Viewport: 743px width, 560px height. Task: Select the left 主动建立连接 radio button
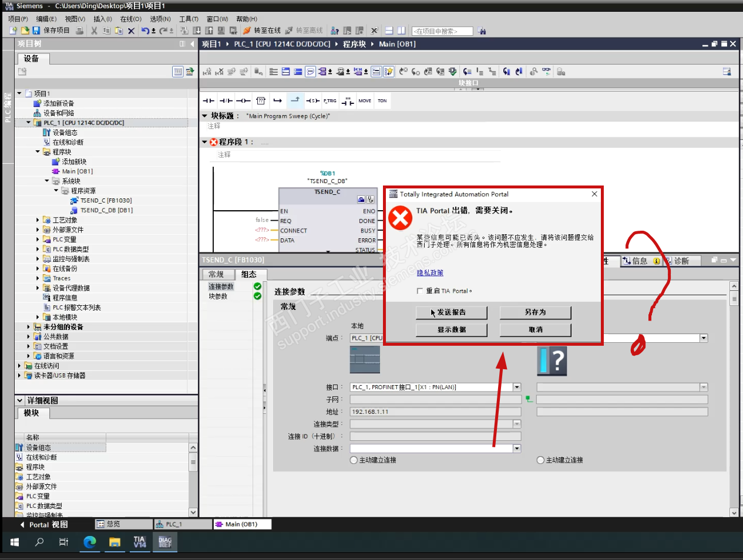[354, 460]
